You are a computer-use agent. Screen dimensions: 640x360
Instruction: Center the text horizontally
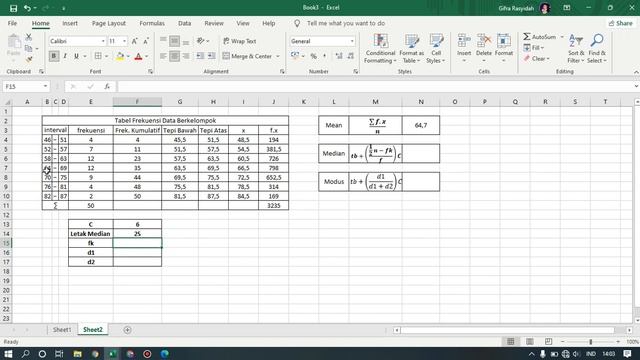pos(174,56)
